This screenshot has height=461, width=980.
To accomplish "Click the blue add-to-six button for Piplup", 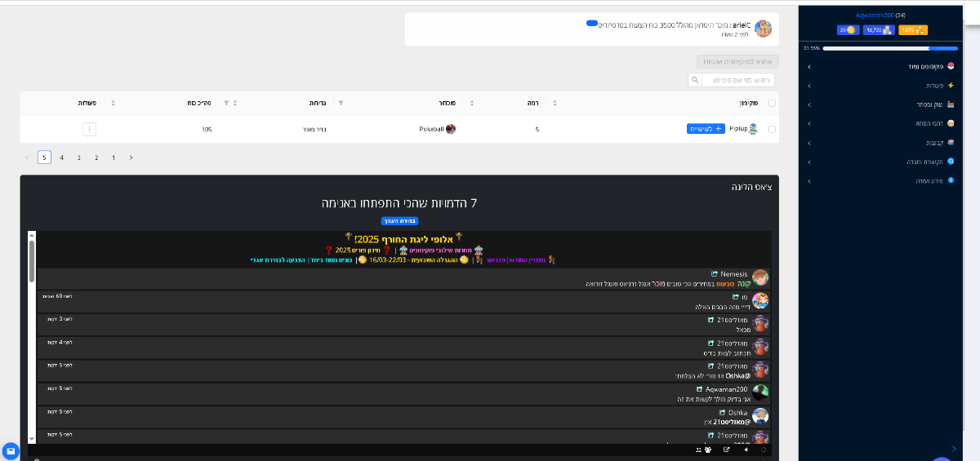I will 706,129.
